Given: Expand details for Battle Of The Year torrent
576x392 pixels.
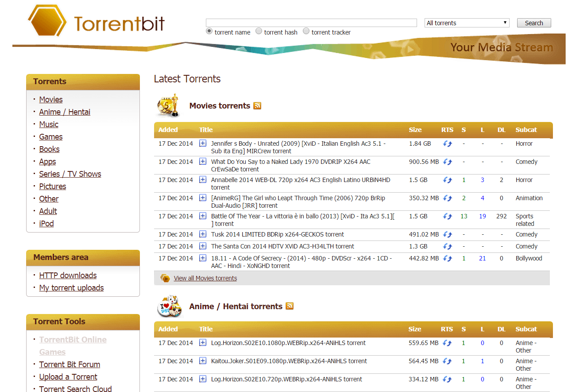Looking at the screenshot, I should (x=203, y=216).
